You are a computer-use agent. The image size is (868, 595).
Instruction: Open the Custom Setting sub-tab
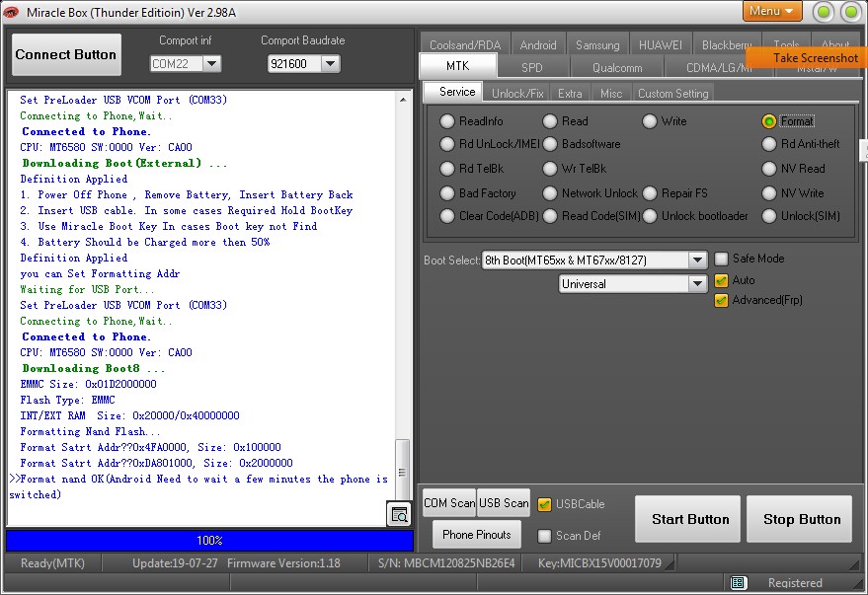(672, 93)
